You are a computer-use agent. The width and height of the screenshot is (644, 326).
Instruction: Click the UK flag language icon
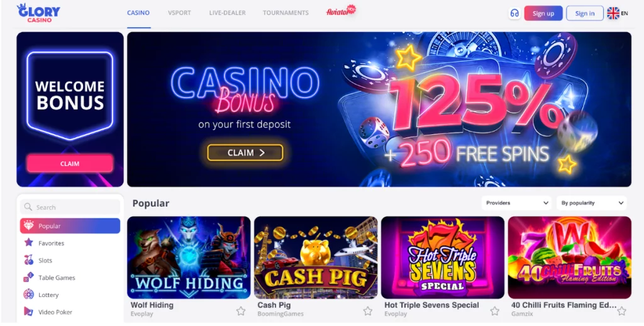[x=613, y=13]
